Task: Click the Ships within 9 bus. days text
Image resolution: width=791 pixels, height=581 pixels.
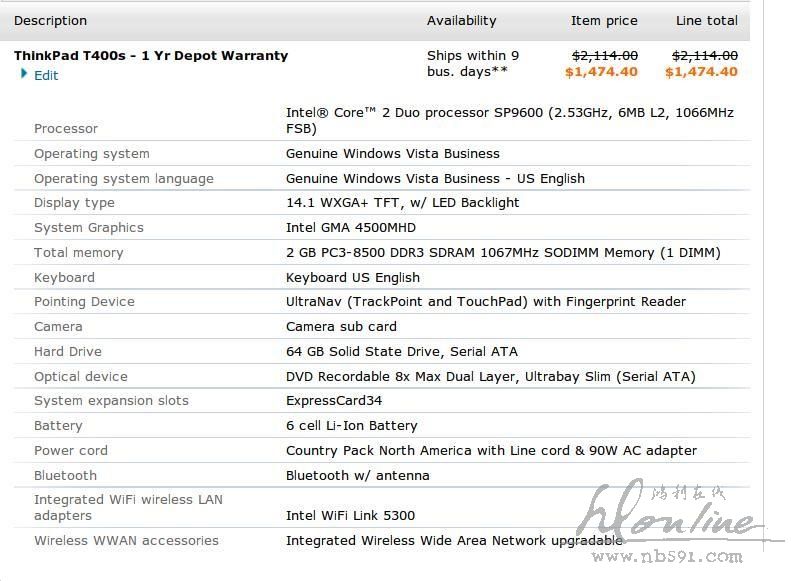Action: (x=473, y=63)
